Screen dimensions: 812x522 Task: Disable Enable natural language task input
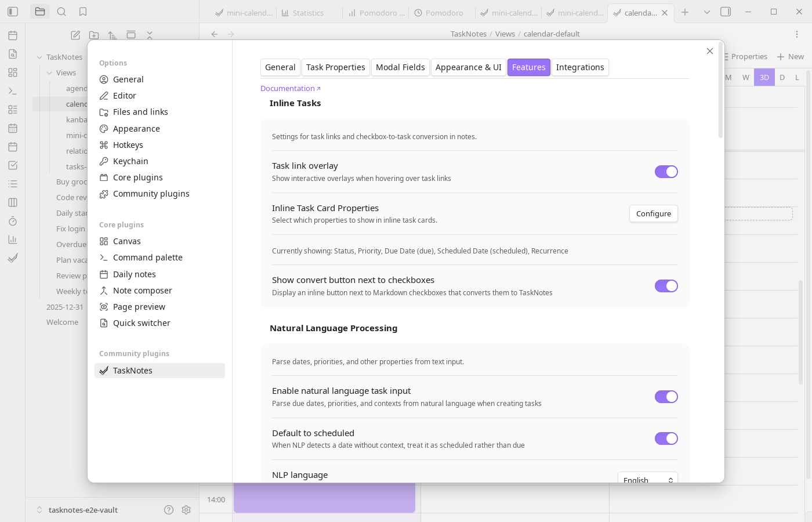pyautogui.click(x=666, y=397)
